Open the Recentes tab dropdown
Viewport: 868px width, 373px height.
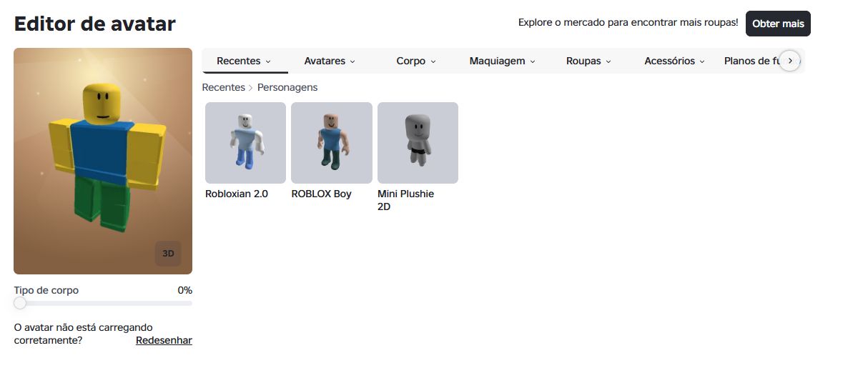(x=245, y=61)
